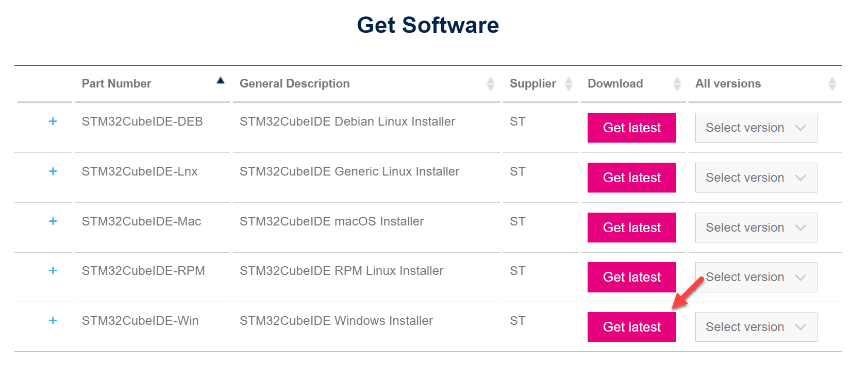The image size is (868, 365).
Task: Click the Get Software heading
Action: click(428, 25)
